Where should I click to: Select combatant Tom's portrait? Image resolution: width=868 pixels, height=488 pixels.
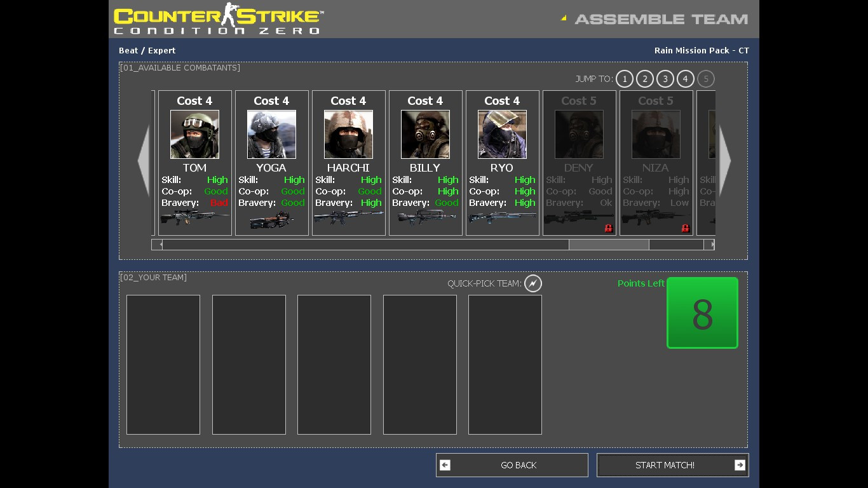point(194,133)
